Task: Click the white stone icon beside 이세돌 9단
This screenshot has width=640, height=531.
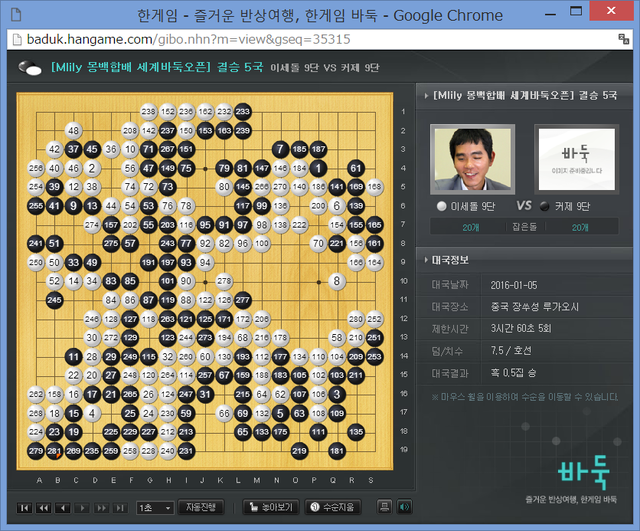Action: (x=442, y=206)
